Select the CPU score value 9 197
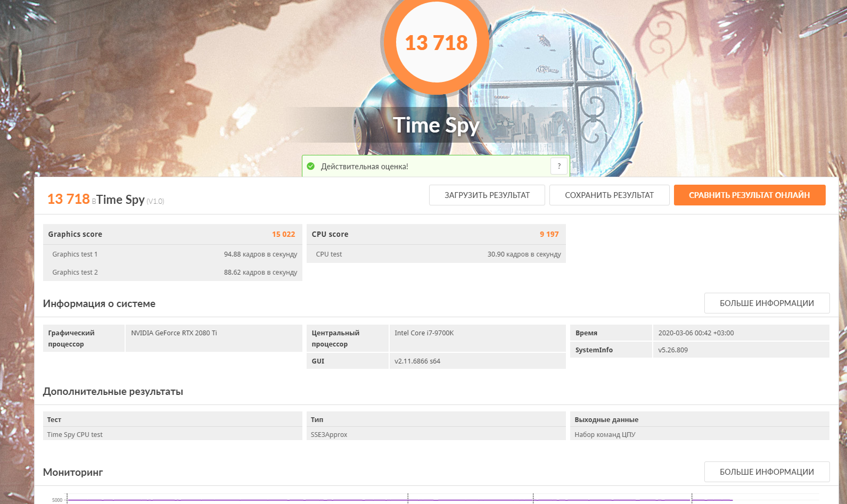847x504 pixels. pos(549,234)
